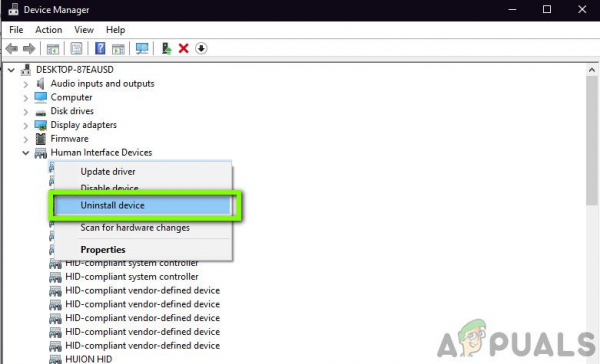
Task: Click the Back arrow toolbar icon
Action: click(x=11, y=49)
